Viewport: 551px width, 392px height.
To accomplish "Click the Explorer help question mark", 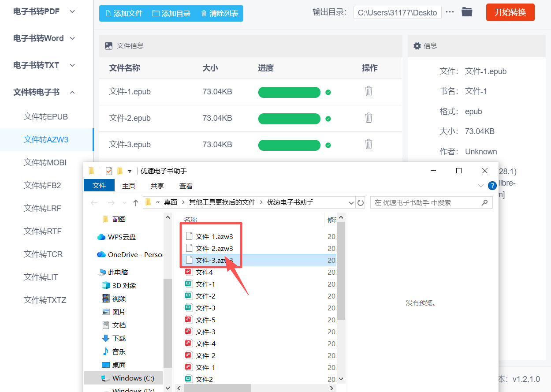I will pyautogui.click(x=492, y=186).
